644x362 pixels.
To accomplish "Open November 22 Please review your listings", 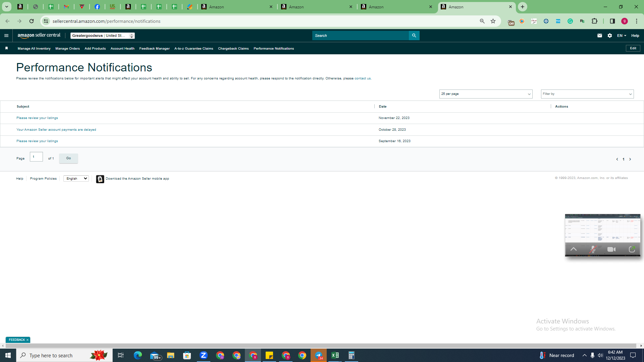I will coord(37,118).
